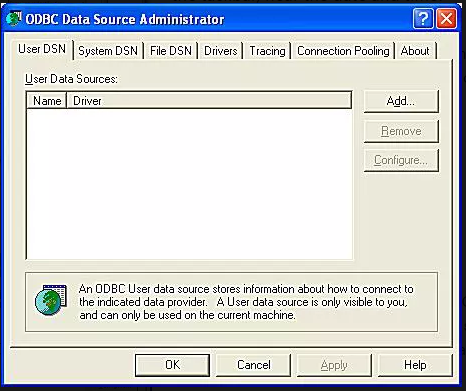Click the Remove button
The width and height of the screenshot is (466, 391).
401,131
